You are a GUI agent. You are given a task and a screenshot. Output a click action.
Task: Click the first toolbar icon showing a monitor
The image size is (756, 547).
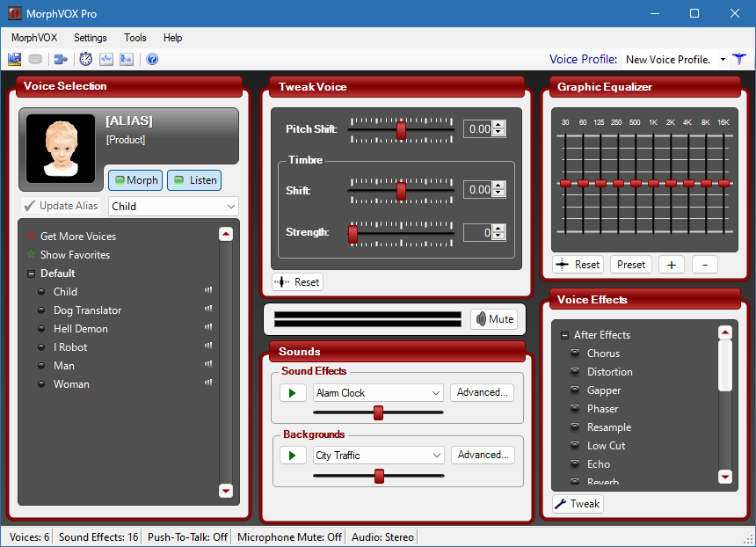coord(14,59)
